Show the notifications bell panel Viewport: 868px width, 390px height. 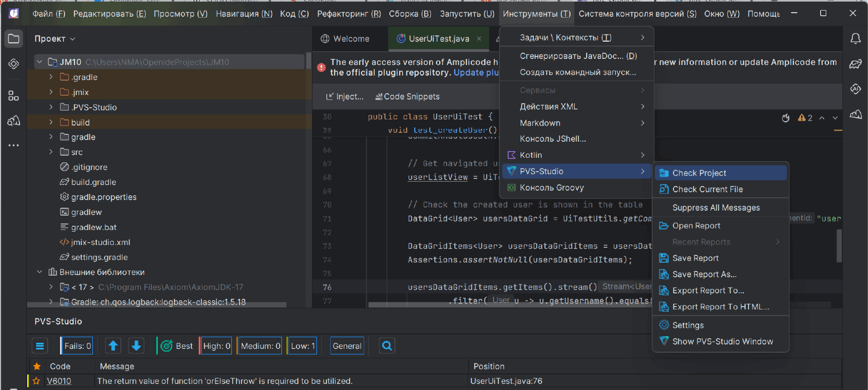855,38
